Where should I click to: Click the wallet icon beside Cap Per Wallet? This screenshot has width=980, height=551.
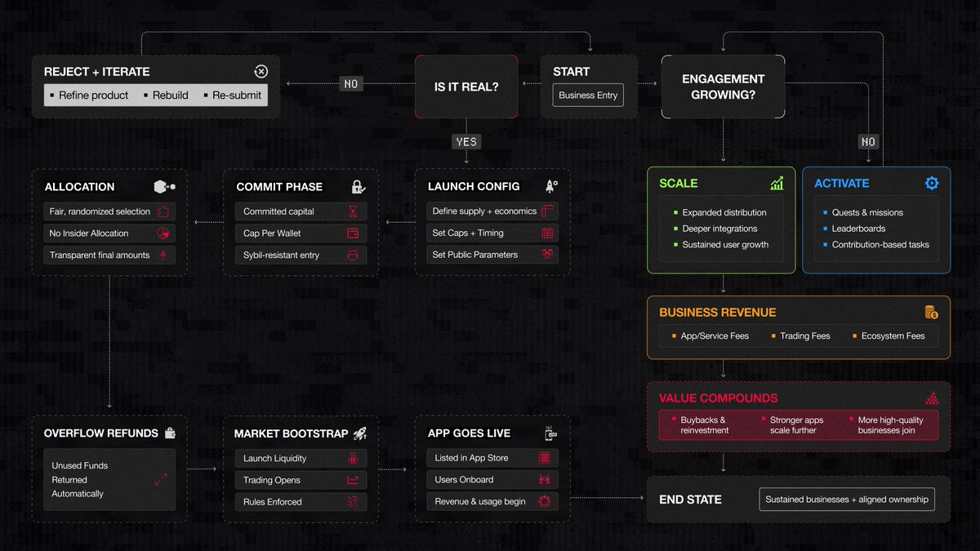point(354,233)
